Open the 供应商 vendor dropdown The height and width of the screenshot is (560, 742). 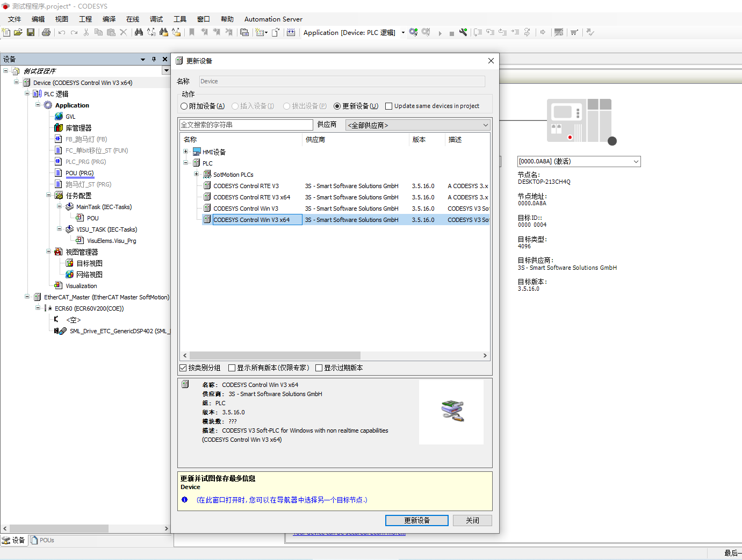[x=418, y=125]
